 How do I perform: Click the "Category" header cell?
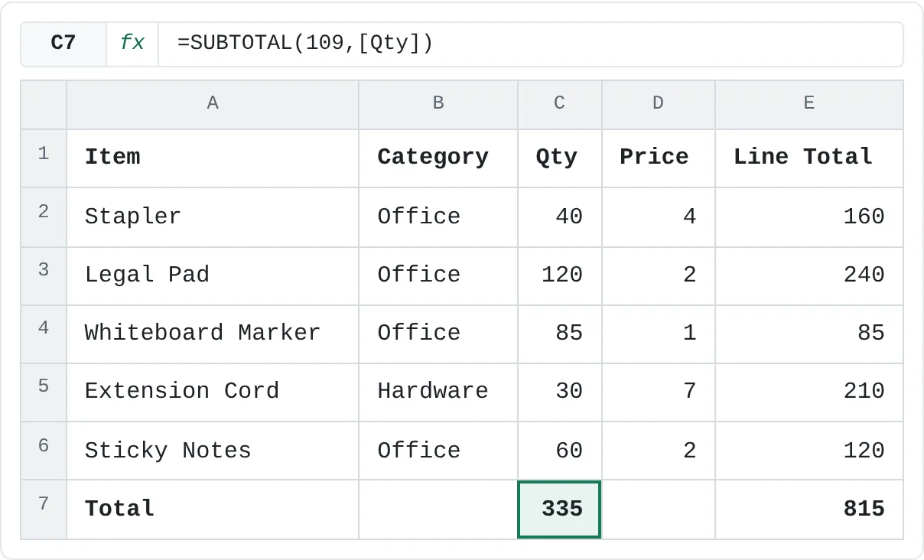coord(438,158)
